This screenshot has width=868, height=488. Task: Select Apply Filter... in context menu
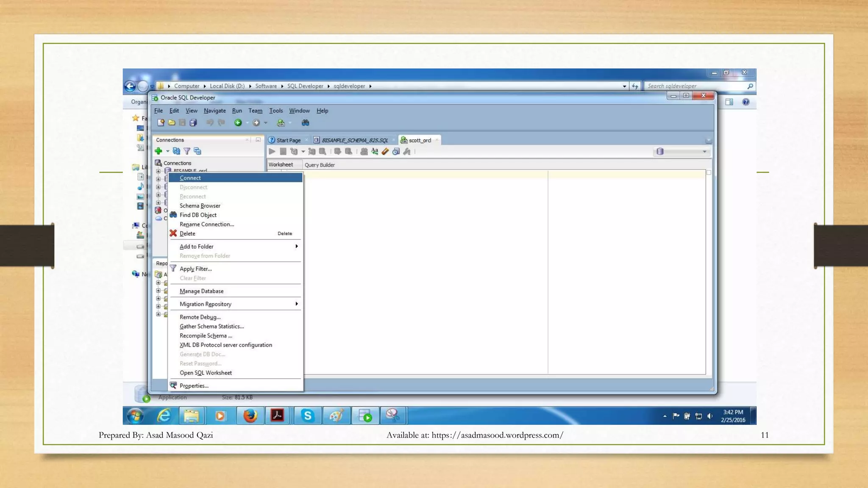click(236, 269)
